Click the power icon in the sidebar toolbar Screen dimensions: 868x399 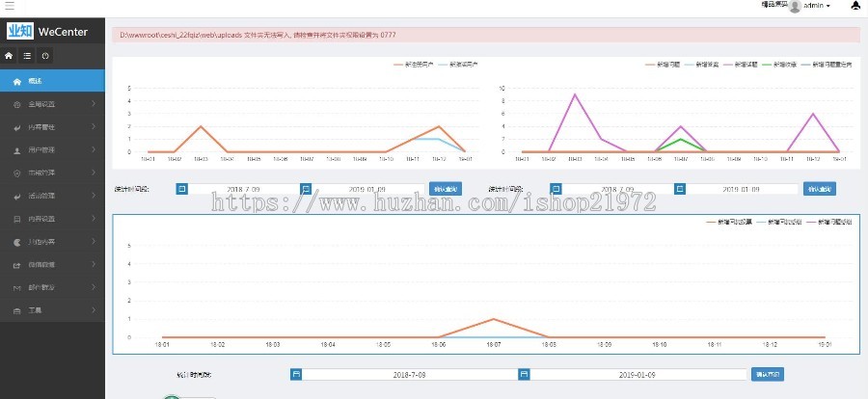(44, 56)
